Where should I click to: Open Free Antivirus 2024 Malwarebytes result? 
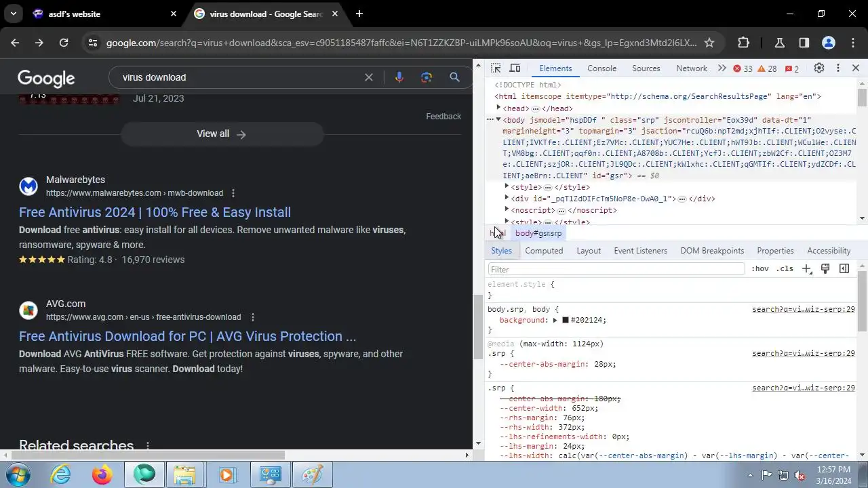click(x=155, y=212)
